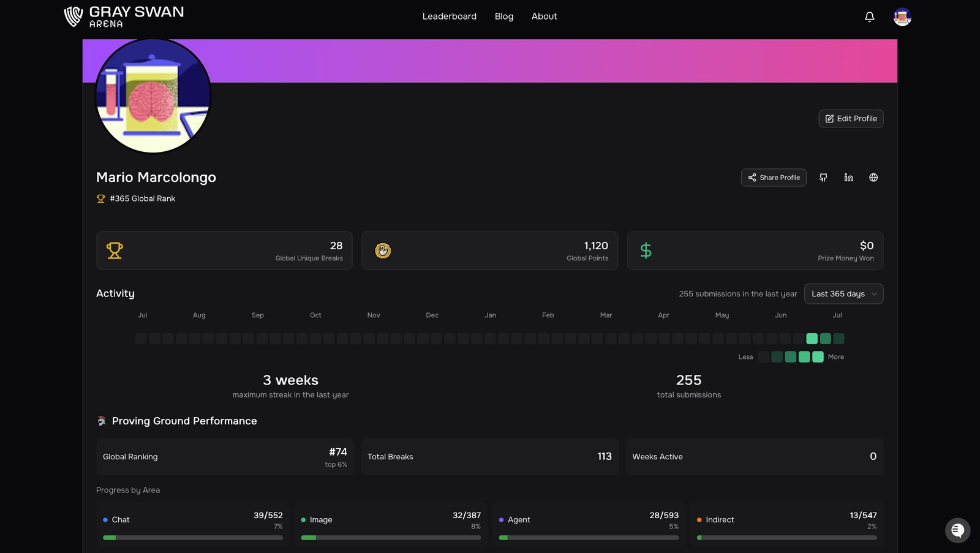Click the 255 submissions in the last year text
Image resolution: width=980 pixels, height=553 pixels.
point(738,294)
